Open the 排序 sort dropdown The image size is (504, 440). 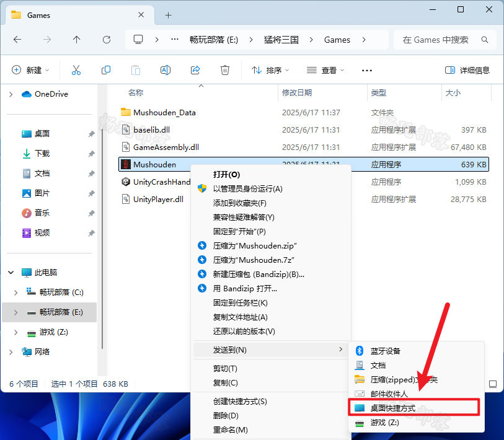(270, 70)
